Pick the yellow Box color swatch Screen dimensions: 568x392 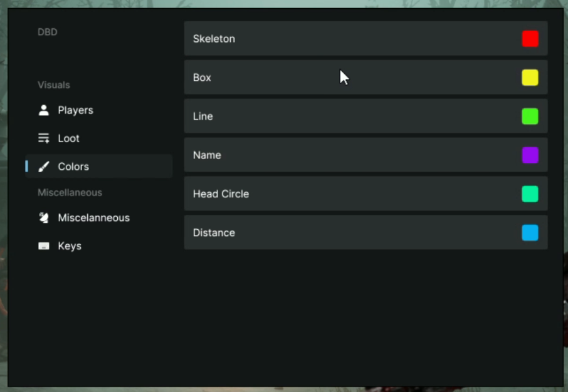[530, 78]
